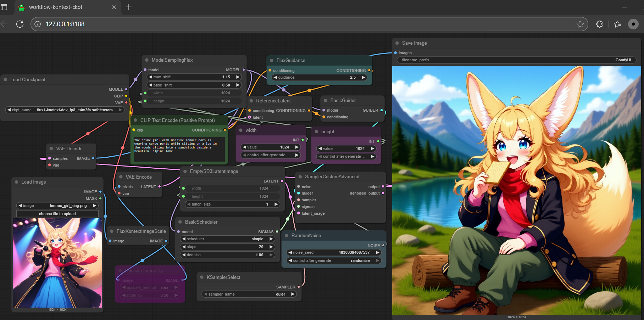Viewport: 644px width, 320px height.
Task: Increase steps value with right arrow
Action: 271,247
